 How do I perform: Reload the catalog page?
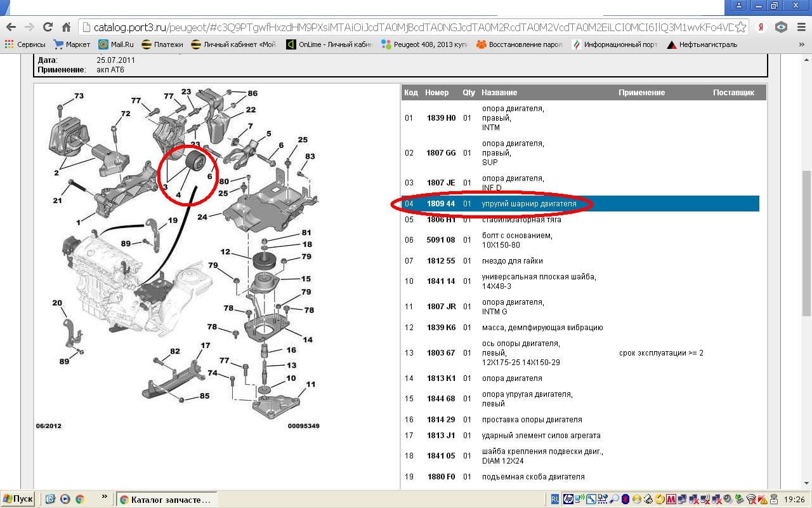pos(48,27)
